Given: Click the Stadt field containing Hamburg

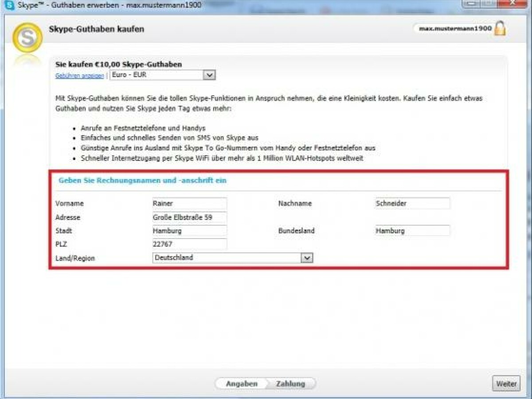Looking at the screenshot, I should 189,231.
